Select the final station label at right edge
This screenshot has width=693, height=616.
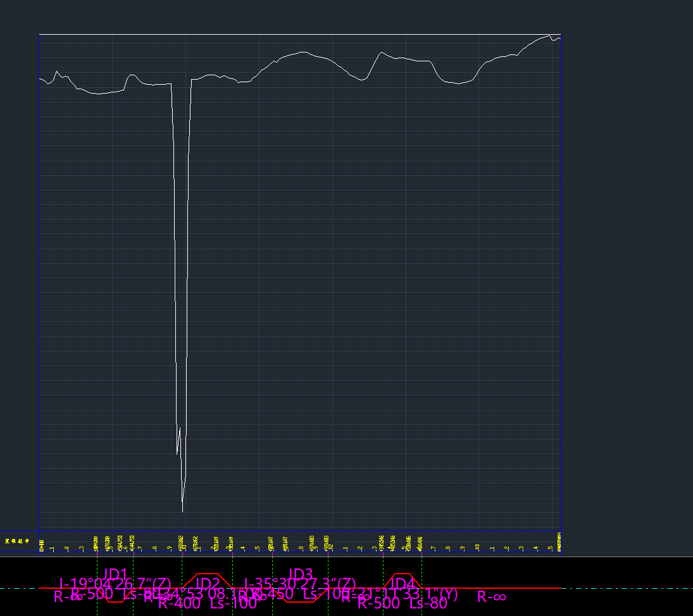pos(559,543)
